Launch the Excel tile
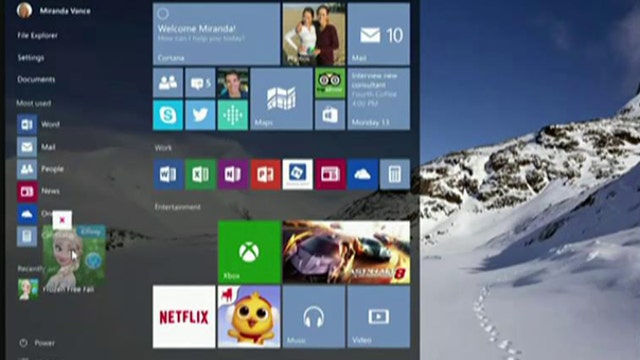The width and height of the screenshot is (640, 360). coord(200,174)
